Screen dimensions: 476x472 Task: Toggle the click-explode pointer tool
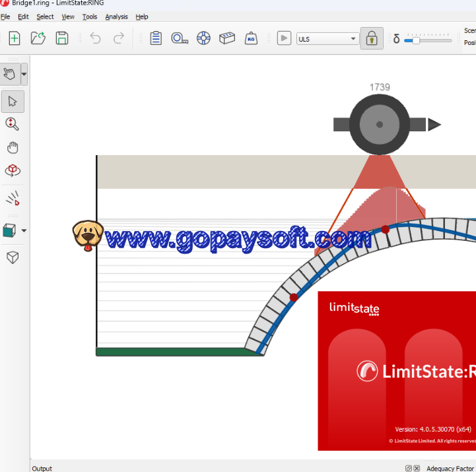click(x=13, y=199)
